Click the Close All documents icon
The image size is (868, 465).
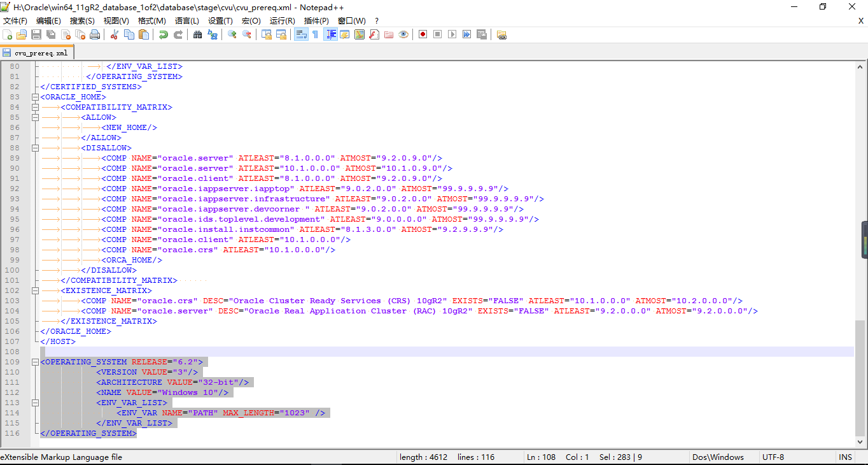[x=80, y=34]
